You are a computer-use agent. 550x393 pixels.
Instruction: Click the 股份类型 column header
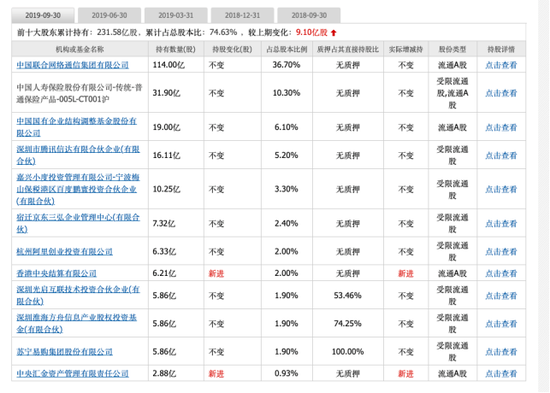(x=452, y=49)
